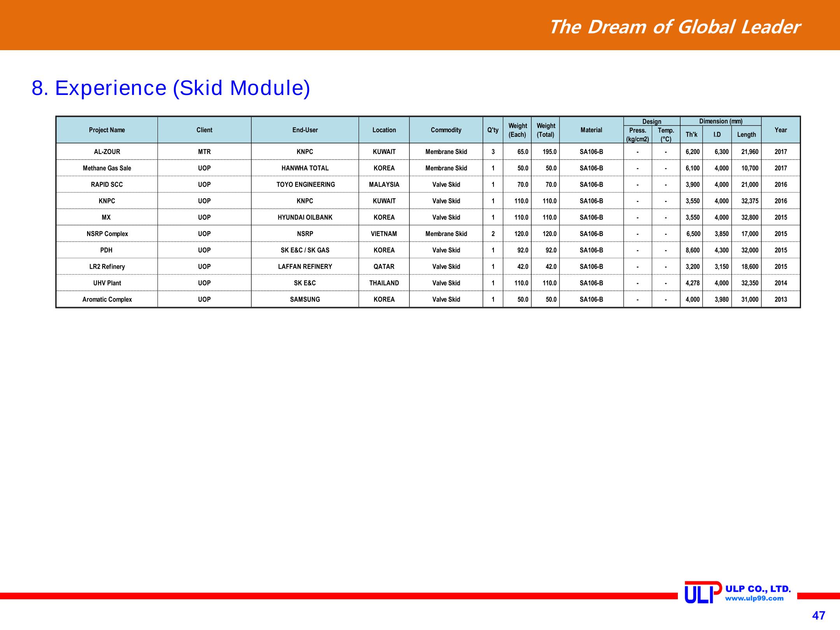Click the '2013' year cell

[x=780, y=299]
